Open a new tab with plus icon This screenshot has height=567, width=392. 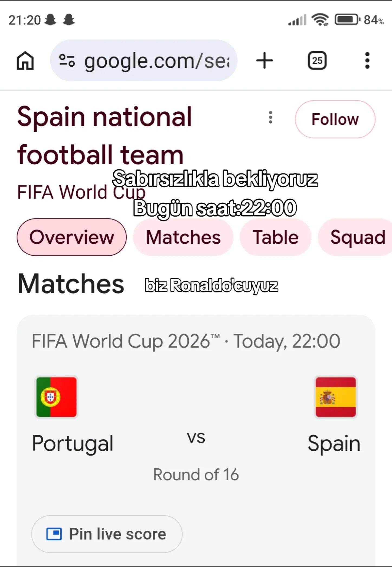tap(264, 60)
